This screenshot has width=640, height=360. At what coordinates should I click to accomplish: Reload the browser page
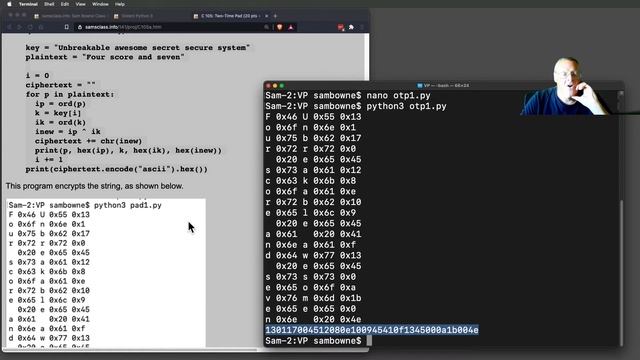point(30,27)
